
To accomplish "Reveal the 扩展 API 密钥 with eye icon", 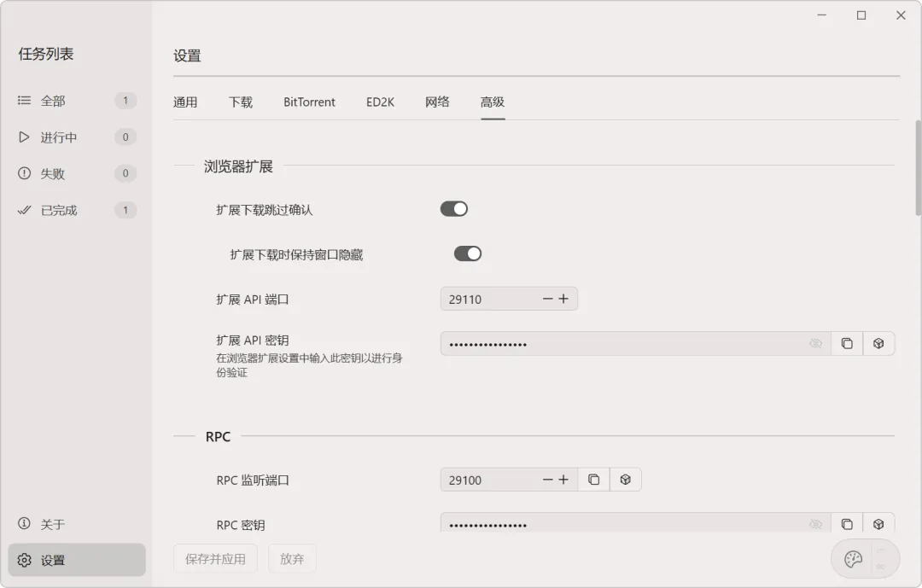I will 815,343.
